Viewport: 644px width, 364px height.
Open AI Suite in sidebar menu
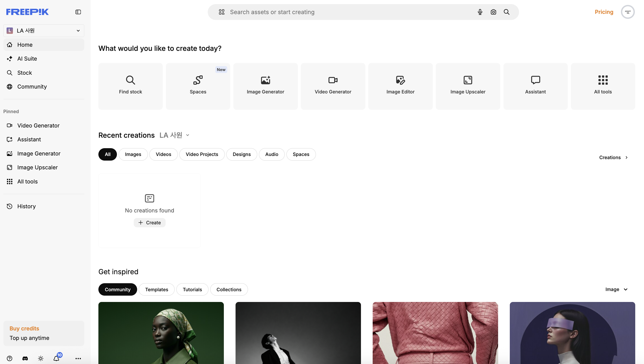coord(27,58)
